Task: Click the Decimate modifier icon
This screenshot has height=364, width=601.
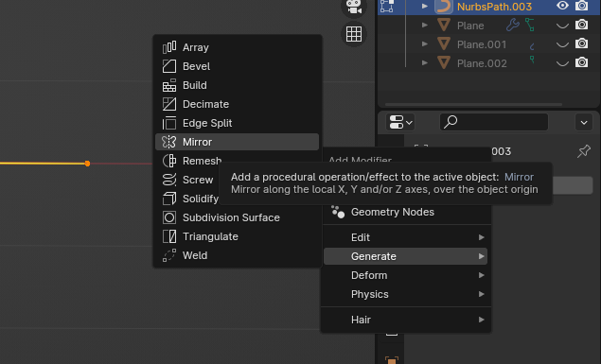Action: (x=169, y=104)
